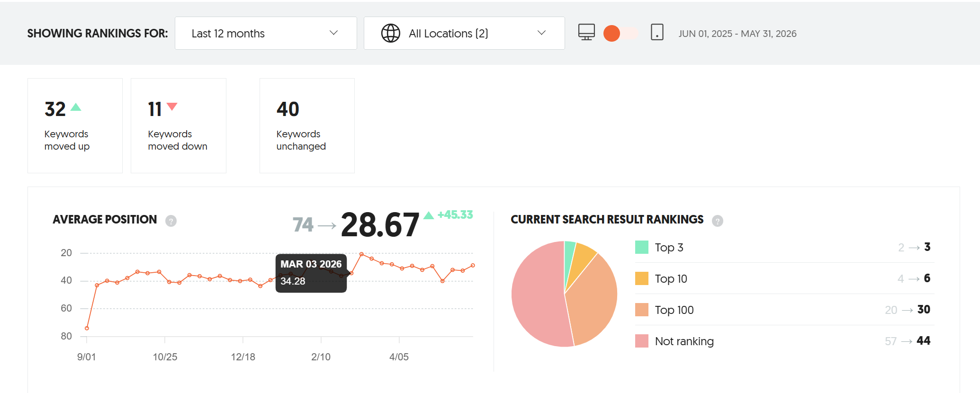The width and height of the screenshot is (980, 393).
Task: Click the Not ranking count value 44
Action: (x=924, y=341)
